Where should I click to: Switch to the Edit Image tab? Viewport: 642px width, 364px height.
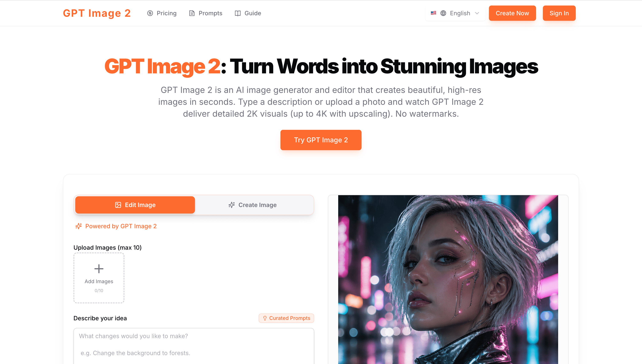(135, 205)
